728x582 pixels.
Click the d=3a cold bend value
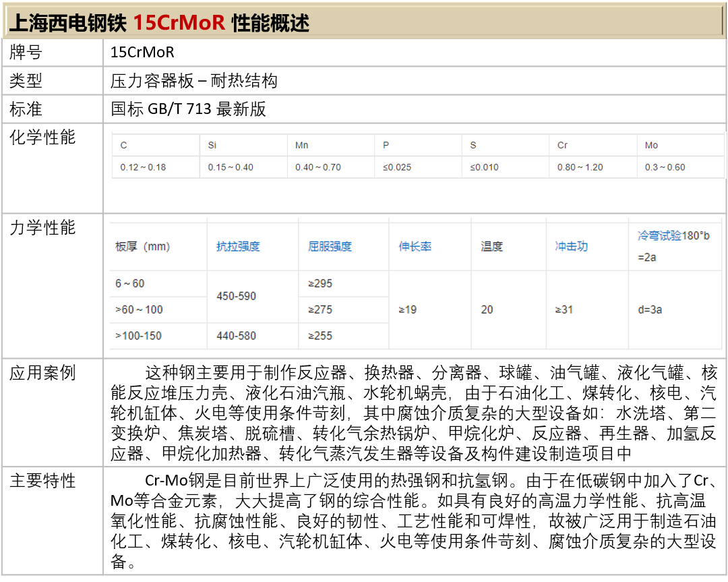[650, 310]
